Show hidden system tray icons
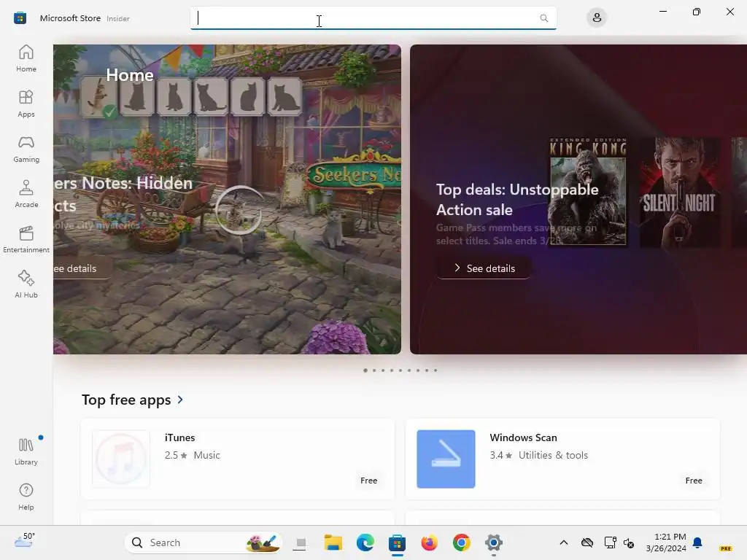 click(564, 542)
